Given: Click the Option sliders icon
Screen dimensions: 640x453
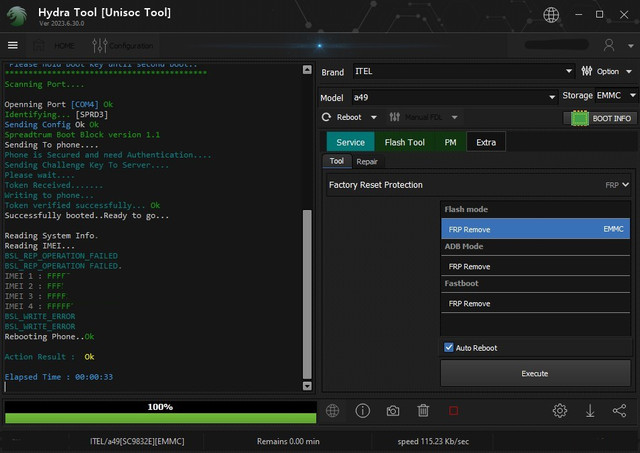Looking at the screenshot, I should (x=586, y=71).
